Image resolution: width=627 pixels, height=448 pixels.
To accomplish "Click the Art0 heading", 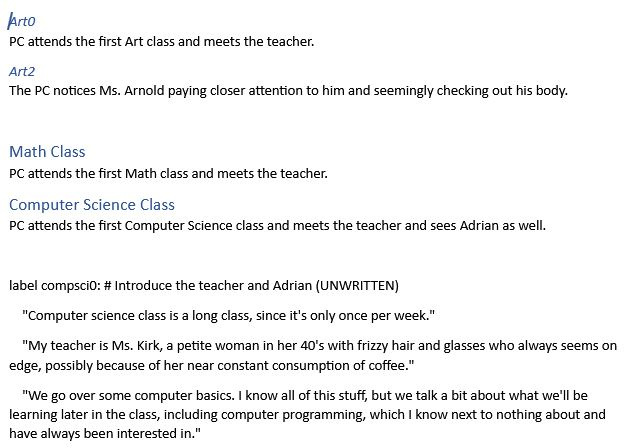I will (22, 21).
